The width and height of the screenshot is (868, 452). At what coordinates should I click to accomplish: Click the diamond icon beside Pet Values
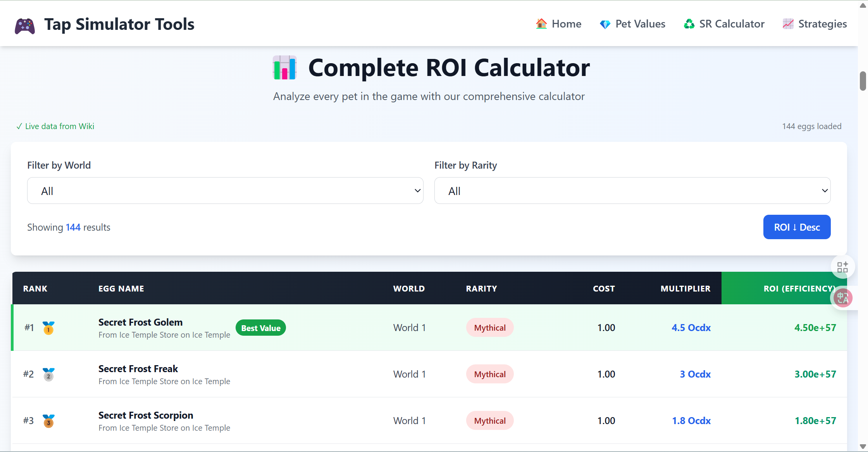[x=604, y=24]
